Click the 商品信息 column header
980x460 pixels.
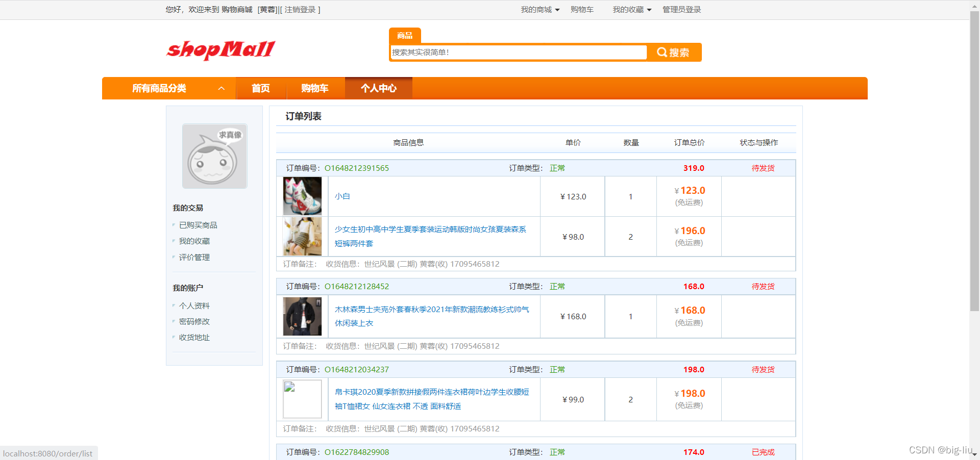[x=408, y=143]
